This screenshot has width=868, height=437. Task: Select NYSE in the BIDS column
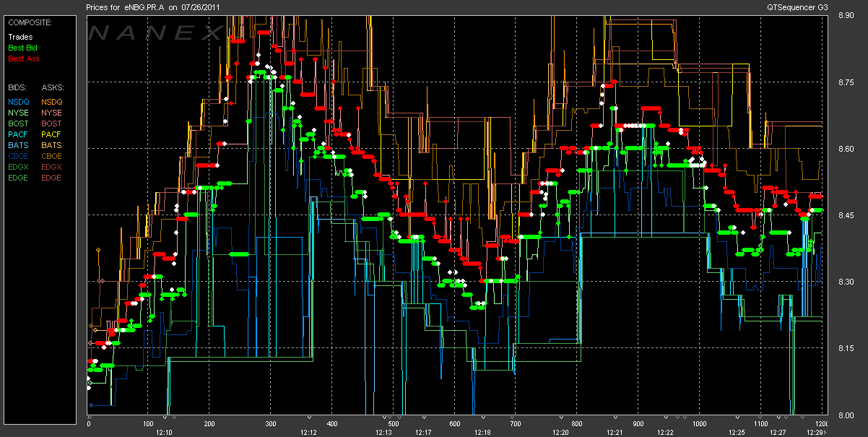click(x=18, y=113)
